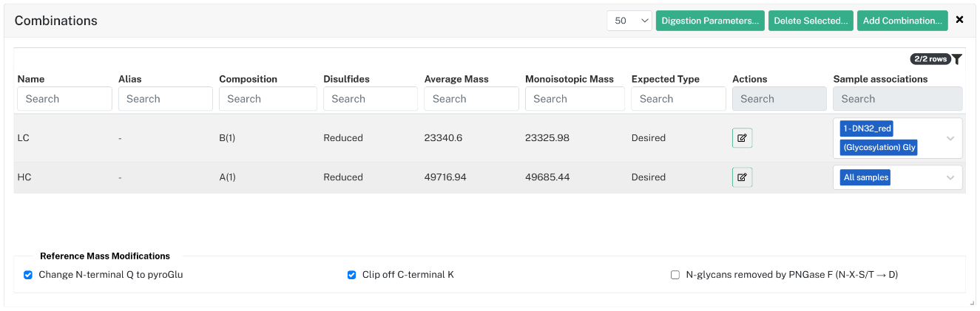Focus the Composition search field

[x=268, y=99]
